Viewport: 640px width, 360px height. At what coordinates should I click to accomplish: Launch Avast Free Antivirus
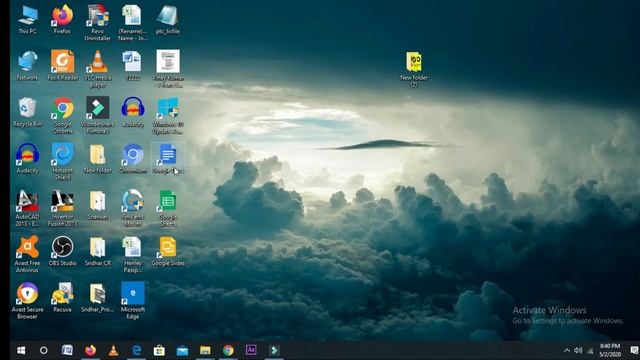27,254
